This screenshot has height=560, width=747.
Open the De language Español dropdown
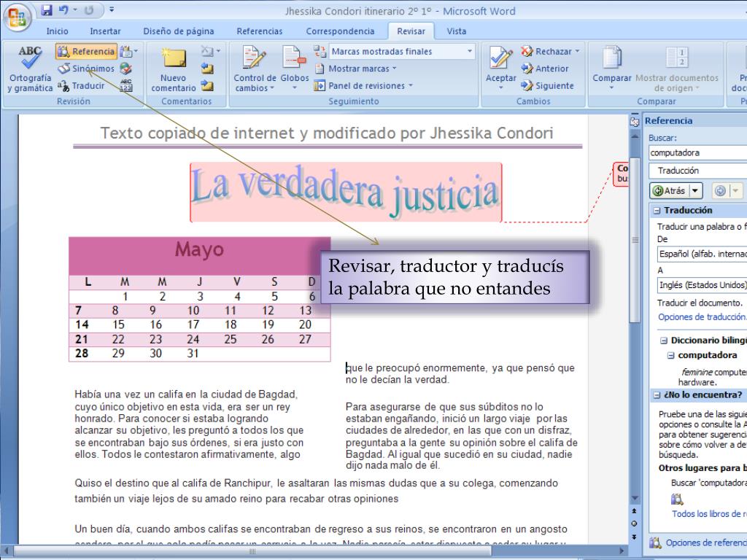click(x=702, y=254)
